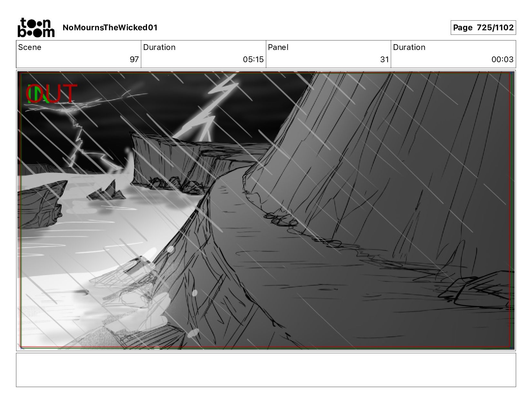Select the NoMournsTheWicked01 project title

click(x=110, y=28)
